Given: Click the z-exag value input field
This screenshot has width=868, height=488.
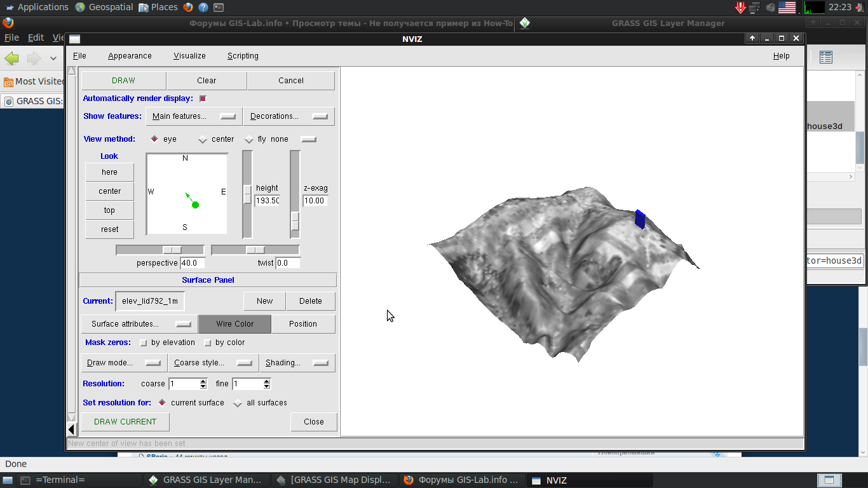Looking at the screenshot, I should [x=315, y=201].
